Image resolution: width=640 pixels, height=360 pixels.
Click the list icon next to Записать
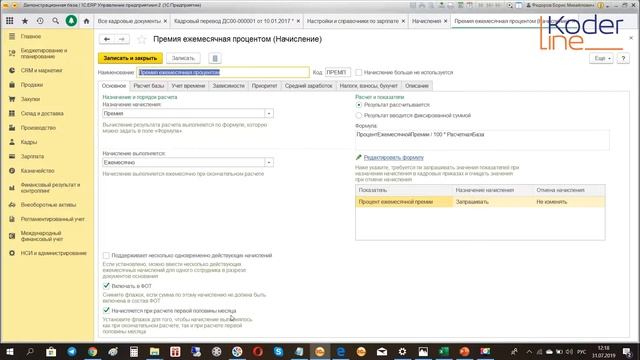point(215,58)
